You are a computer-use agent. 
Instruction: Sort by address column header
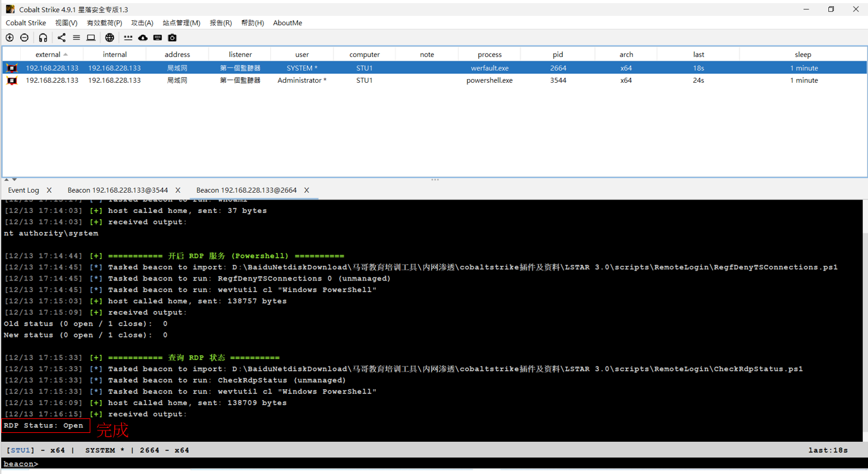178,55
